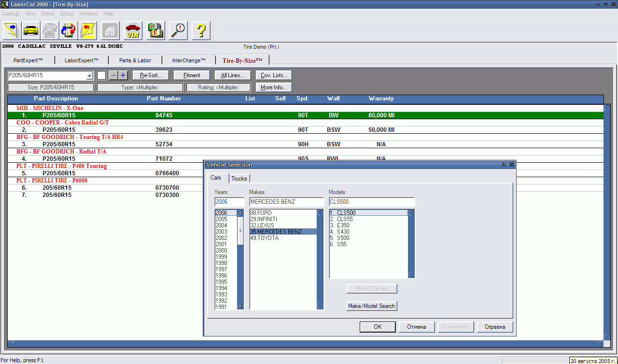Click the Справка (Help) button

[495, 327]
